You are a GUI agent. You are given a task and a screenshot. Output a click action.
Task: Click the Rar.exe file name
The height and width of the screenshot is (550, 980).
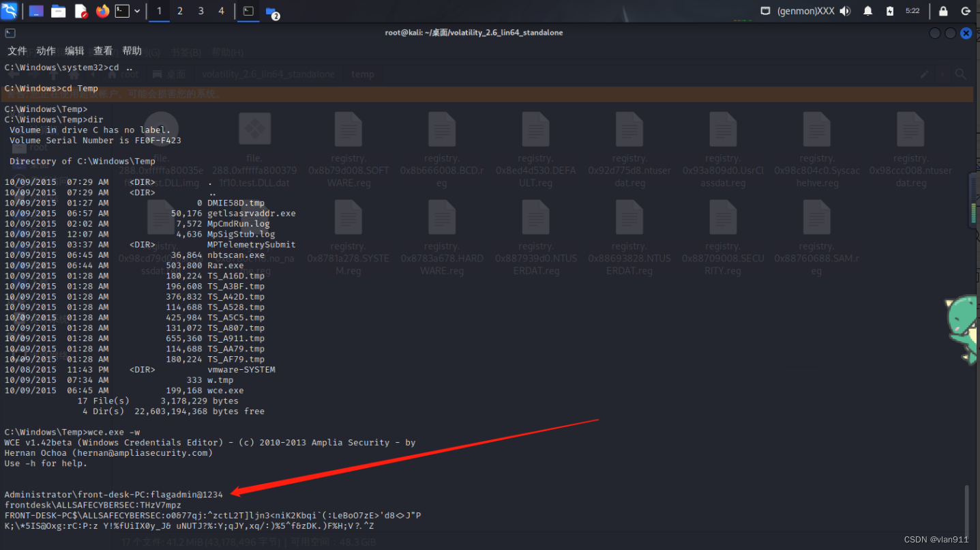click(226, 265)
